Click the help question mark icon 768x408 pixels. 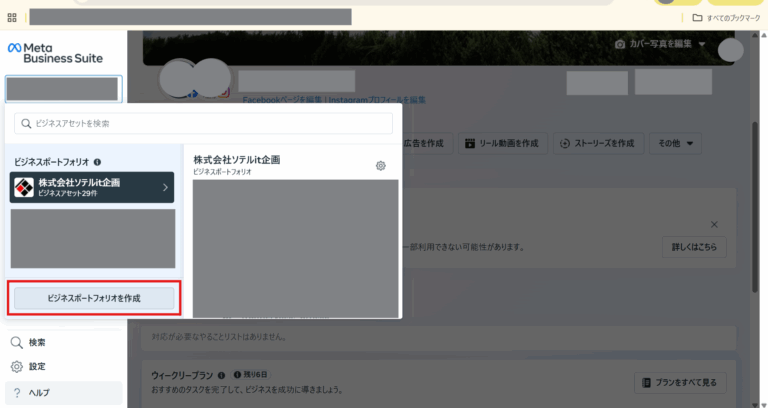pyautogui.click(x=17, y=393)
